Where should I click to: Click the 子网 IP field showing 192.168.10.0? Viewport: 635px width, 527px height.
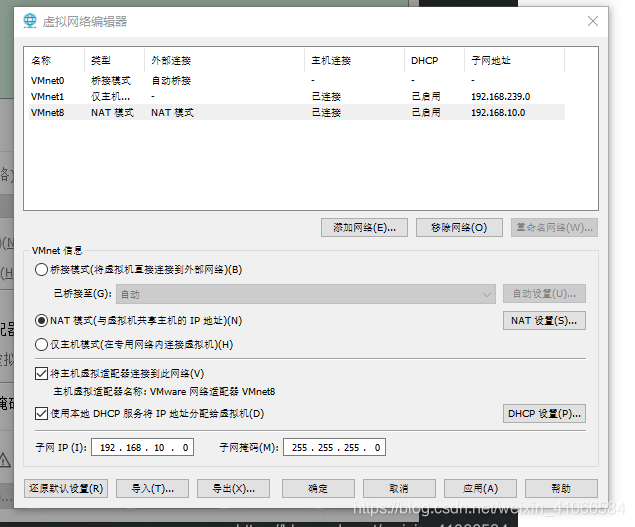[x=143, y=447]
